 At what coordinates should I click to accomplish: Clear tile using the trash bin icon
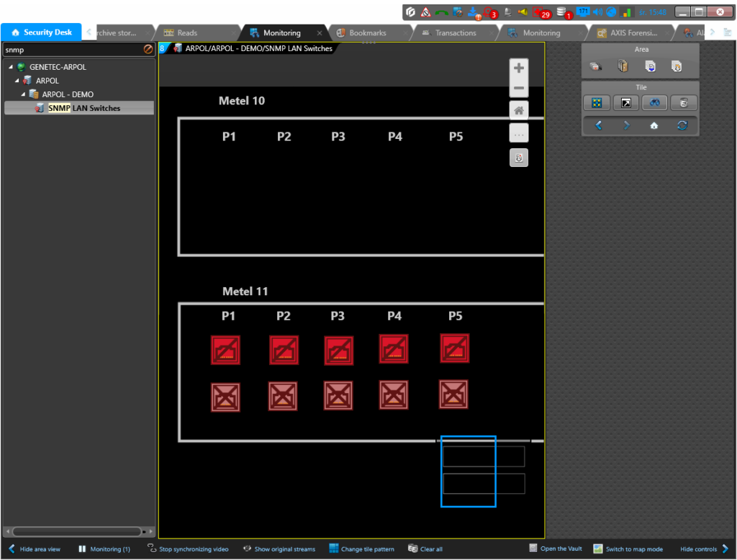(x=682, y=103)
